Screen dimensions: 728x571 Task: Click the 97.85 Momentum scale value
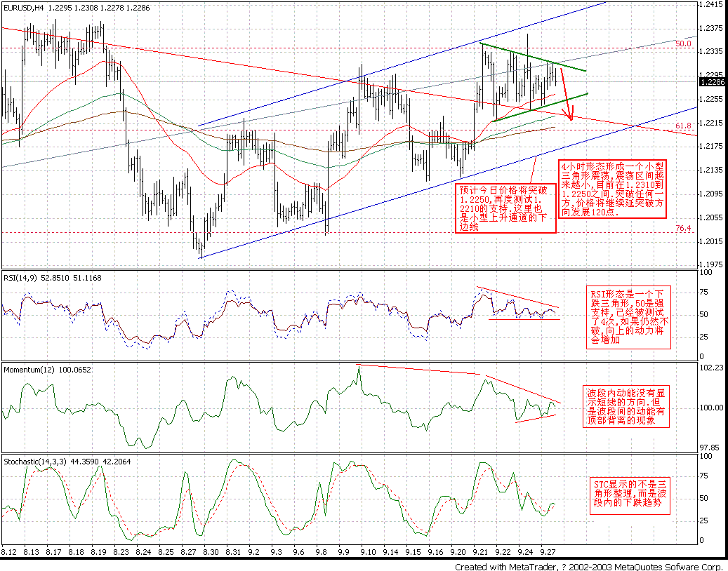[711, 448]
